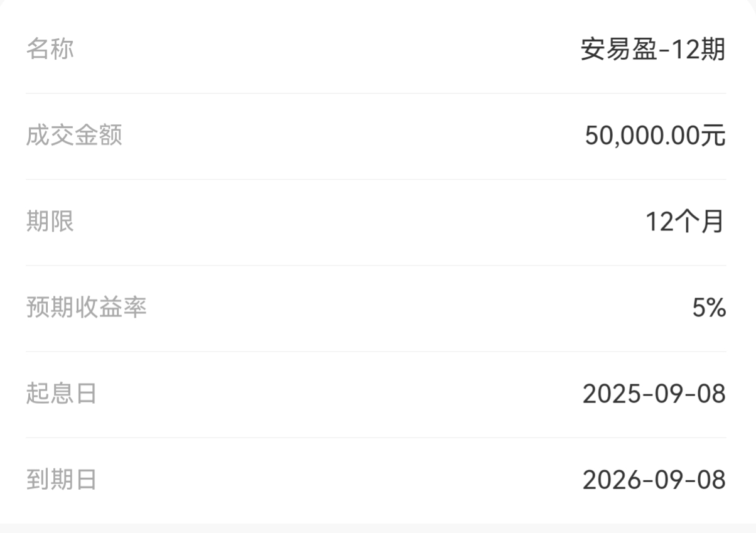Click divider line below the 名称 row
The width and height of the screenshot is (756, 533).
[376, 93]
